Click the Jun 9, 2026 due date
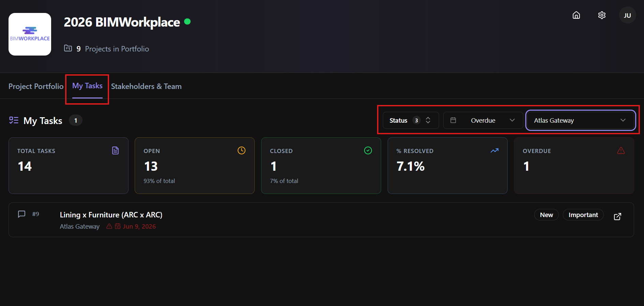 point(139,226)
